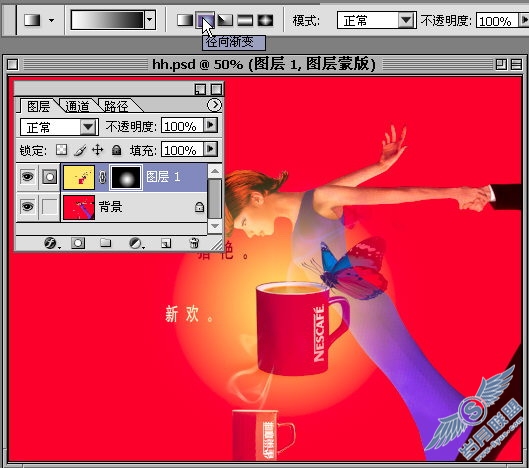
Task: Click the gradient tool preset icon
Action: point(32,20)
